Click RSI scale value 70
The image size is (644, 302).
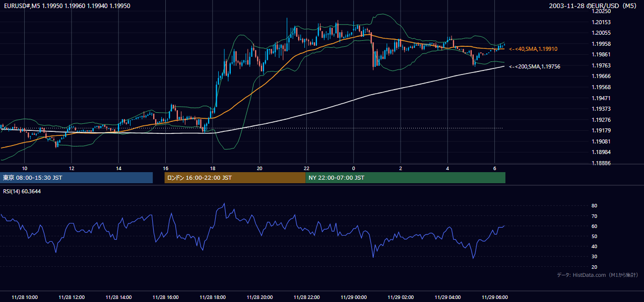(595, 216)
